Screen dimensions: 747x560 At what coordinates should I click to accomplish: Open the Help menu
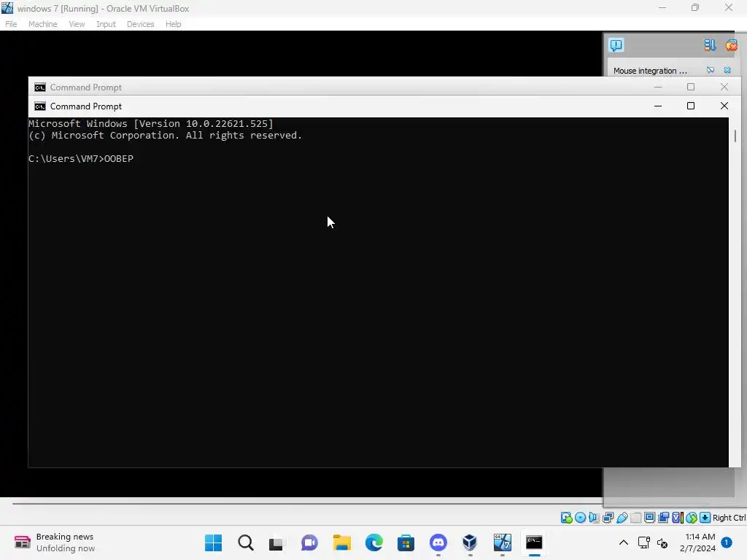click(x=173, y=24)
